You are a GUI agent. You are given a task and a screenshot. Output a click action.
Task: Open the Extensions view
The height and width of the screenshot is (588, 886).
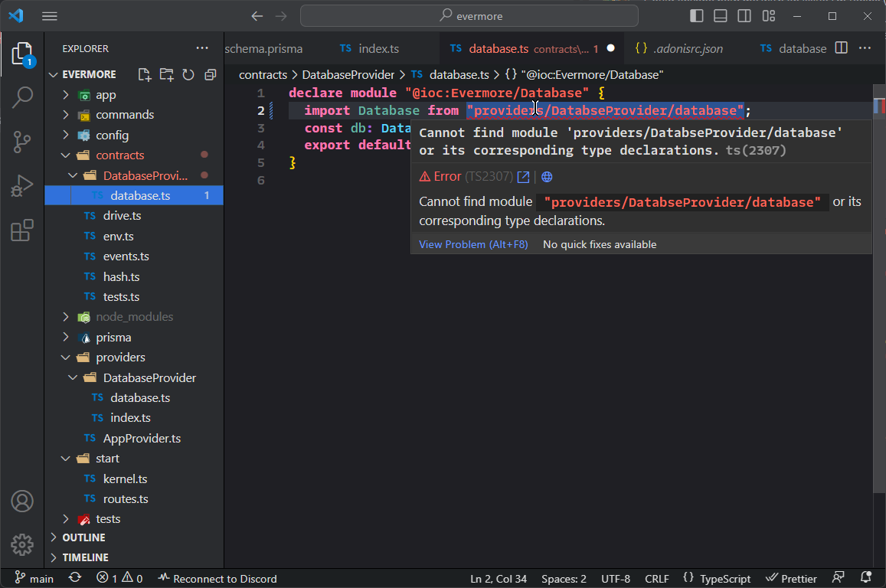[22, 230]
